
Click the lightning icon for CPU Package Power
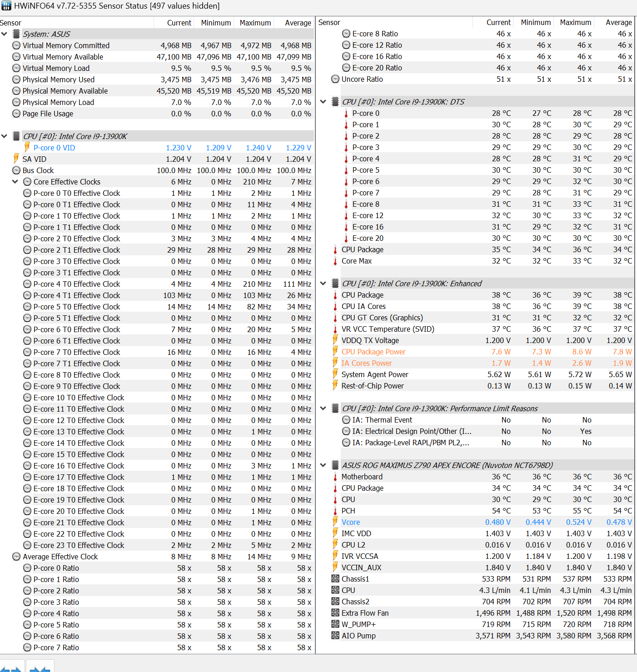[335, 352]
